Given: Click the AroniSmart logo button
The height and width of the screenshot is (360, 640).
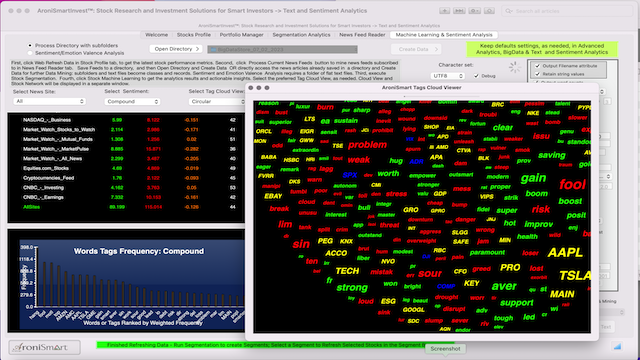Looking at the screenshot, I should 44,347.
